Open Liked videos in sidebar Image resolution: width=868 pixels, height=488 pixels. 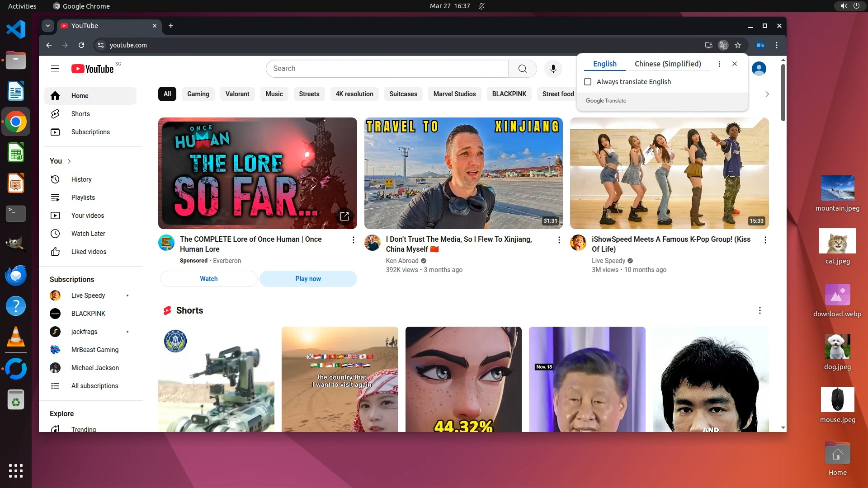pyautogui.click(x=89, y=252)
